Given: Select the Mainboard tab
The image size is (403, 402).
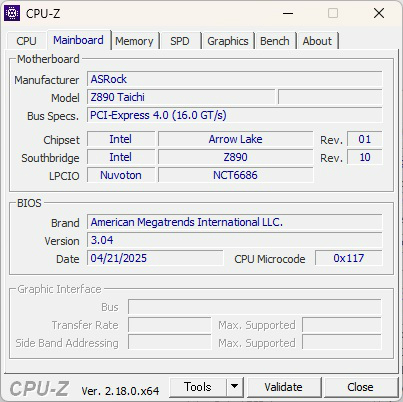Looking at the screenshot, I should point(78,40).
